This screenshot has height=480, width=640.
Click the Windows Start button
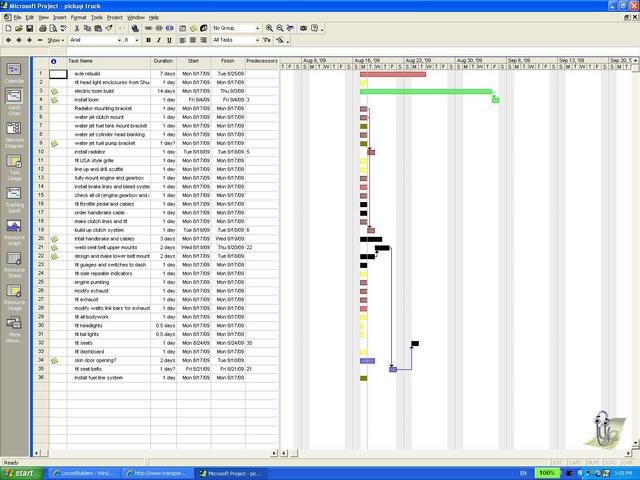[20, 473]
